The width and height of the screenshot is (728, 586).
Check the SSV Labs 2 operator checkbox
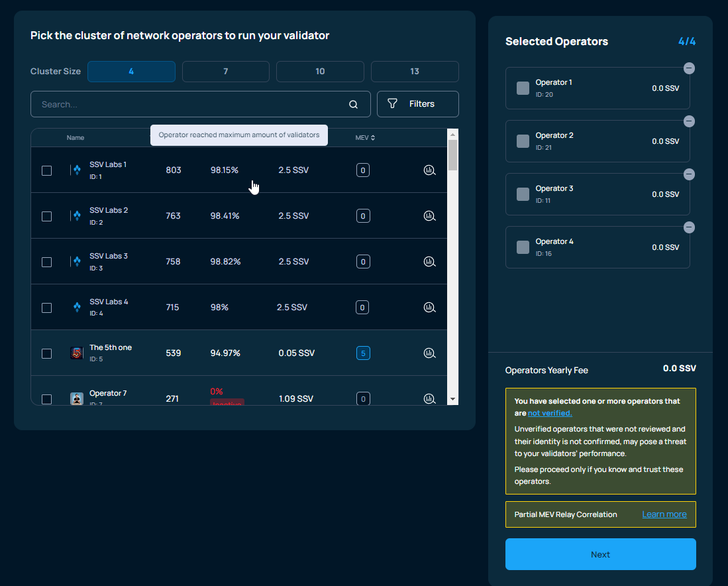(46, 216)
